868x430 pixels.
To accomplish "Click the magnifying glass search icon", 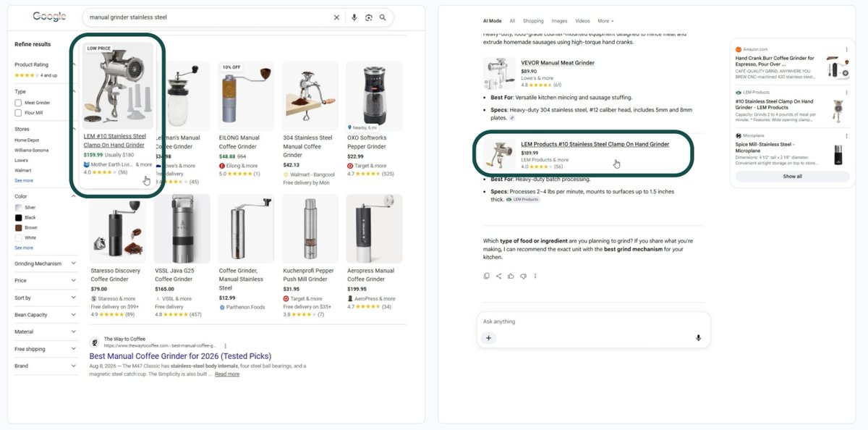I will 383,17.
